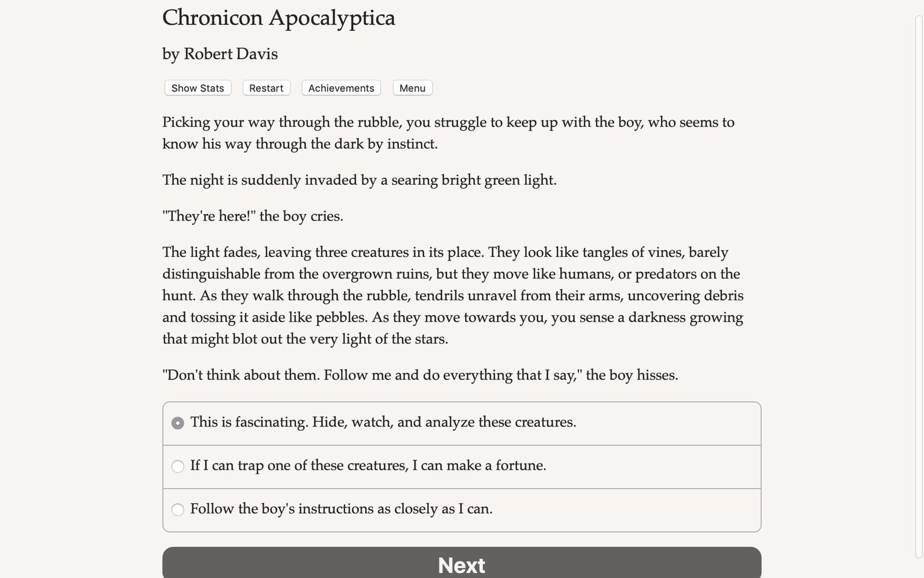Pick the 'Follow the boy's instructions' radio button
This screenshot has width=924, height=578.
click(178, 509)
